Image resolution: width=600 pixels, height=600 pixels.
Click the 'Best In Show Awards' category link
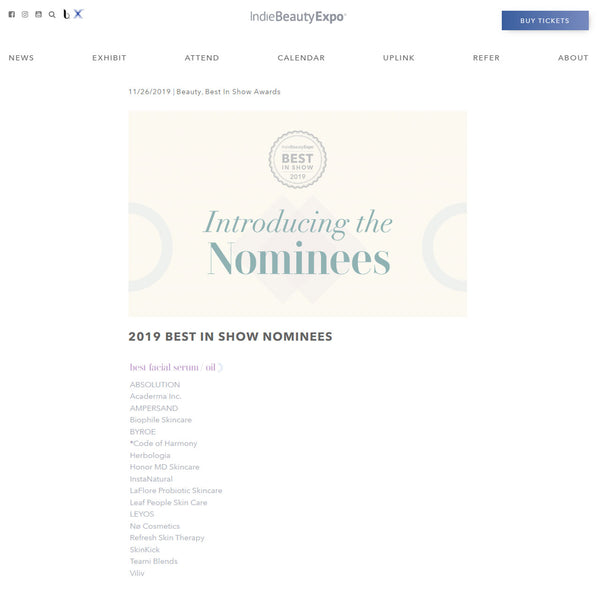(243, 92)
